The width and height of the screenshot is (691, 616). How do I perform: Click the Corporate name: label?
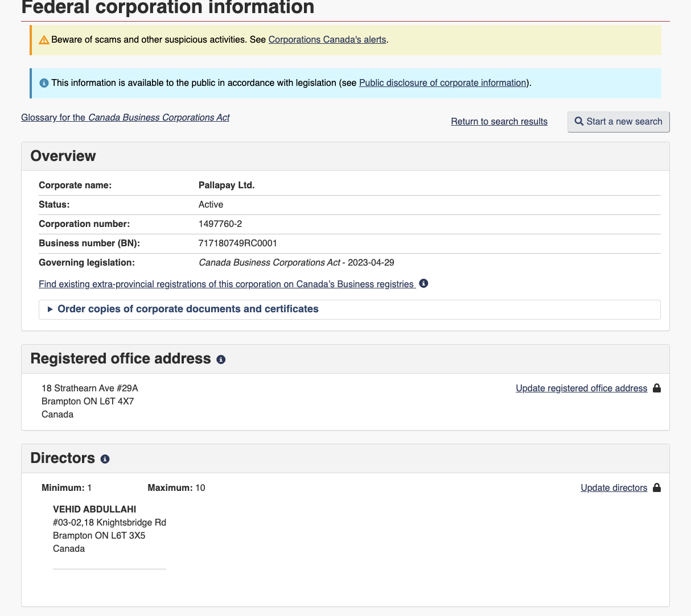[x=75, y=185]
